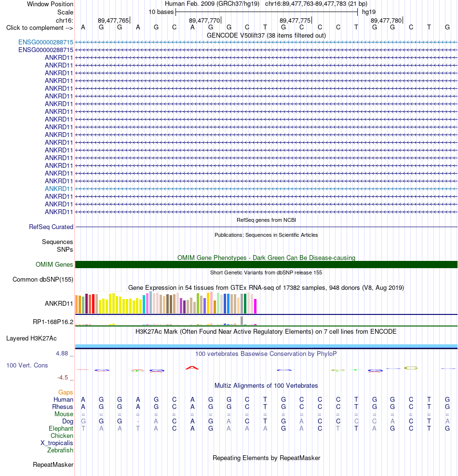Click the 89,477,770 position marker

(x=204, y=20)
